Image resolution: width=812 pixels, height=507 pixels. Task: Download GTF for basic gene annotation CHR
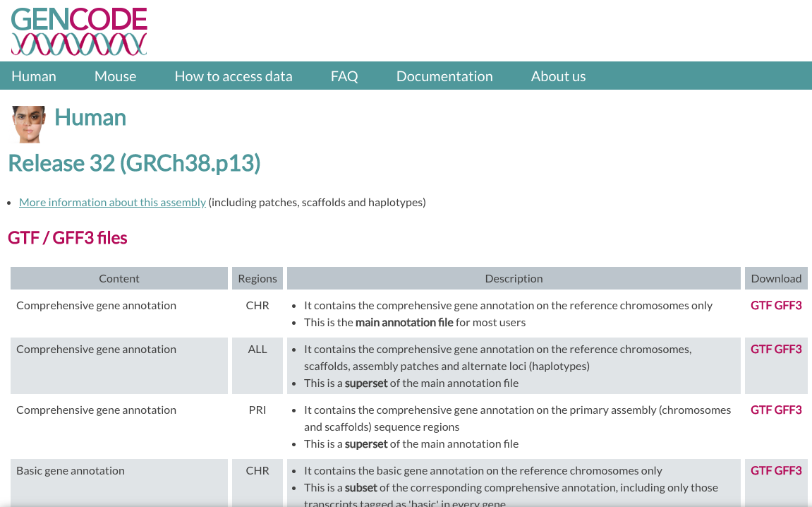(x=761, y=471)
